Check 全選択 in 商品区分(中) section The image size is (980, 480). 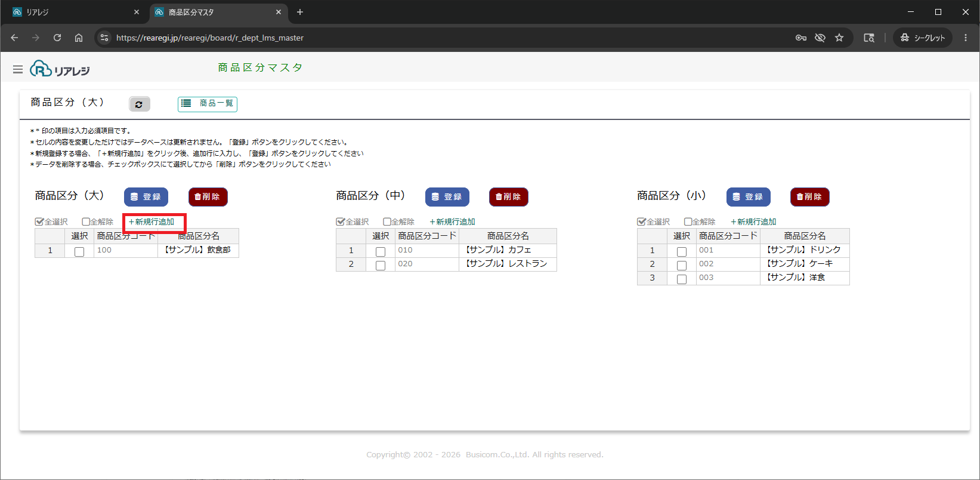click(x=353, y=221)
